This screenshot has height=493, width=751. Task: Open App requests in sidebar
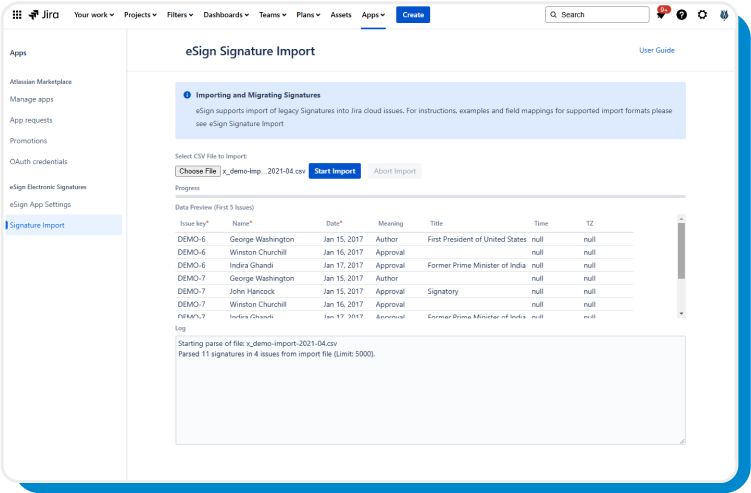(31, 120)
